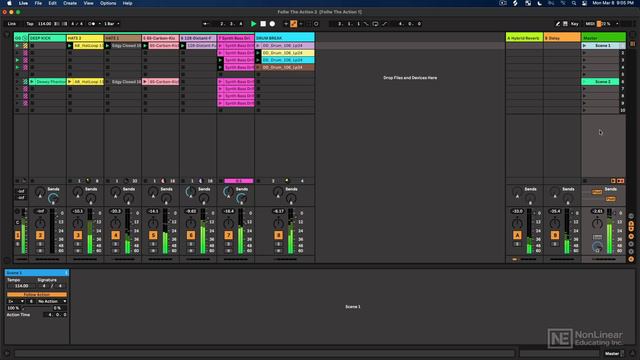Toggle track 5 activator button
The width and height of the screenshot is (640, 360).
(153, 235)
